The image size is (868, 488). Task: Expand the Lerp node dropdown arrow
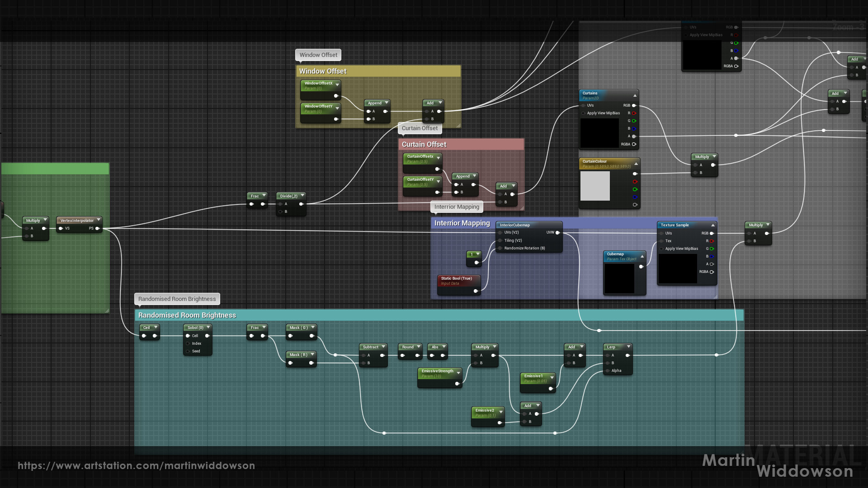(x=628, y=347)
